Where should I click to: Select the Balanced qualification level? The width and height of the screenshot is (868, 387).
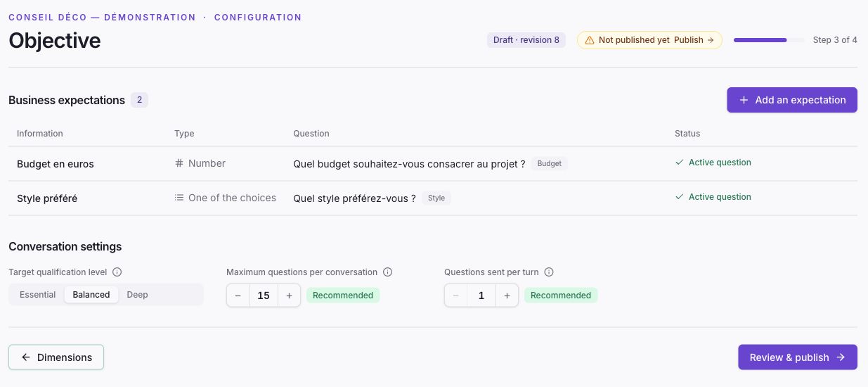click(x=91, y=295)
